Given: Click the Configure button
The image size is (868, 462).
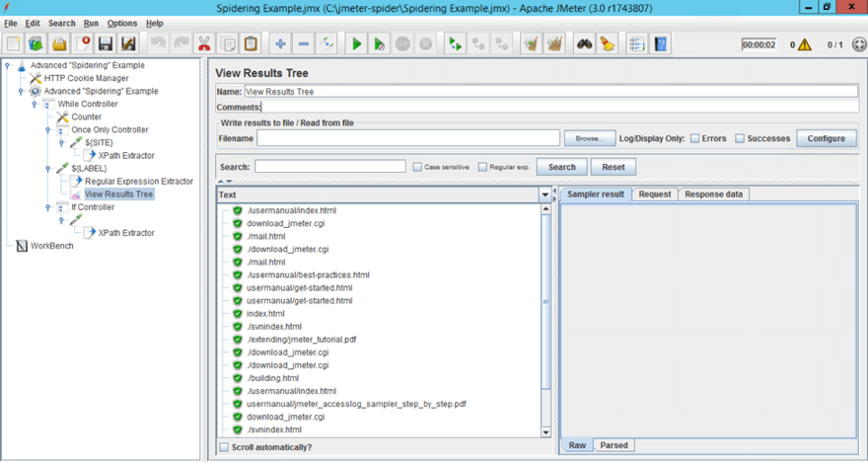Looking at the screenshot, I should pyautogui.click(x=826, y=138).
